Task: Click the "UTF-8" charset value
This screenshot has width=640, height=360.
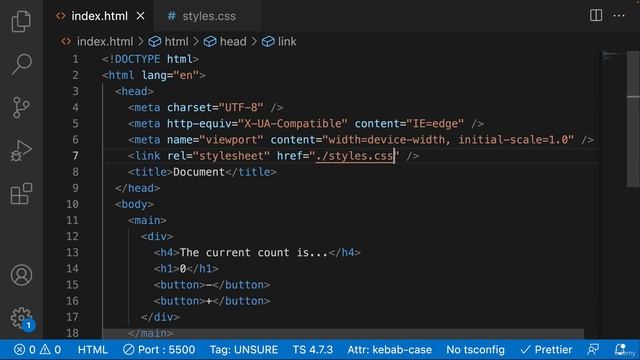Action: click(x=241, y=108)
